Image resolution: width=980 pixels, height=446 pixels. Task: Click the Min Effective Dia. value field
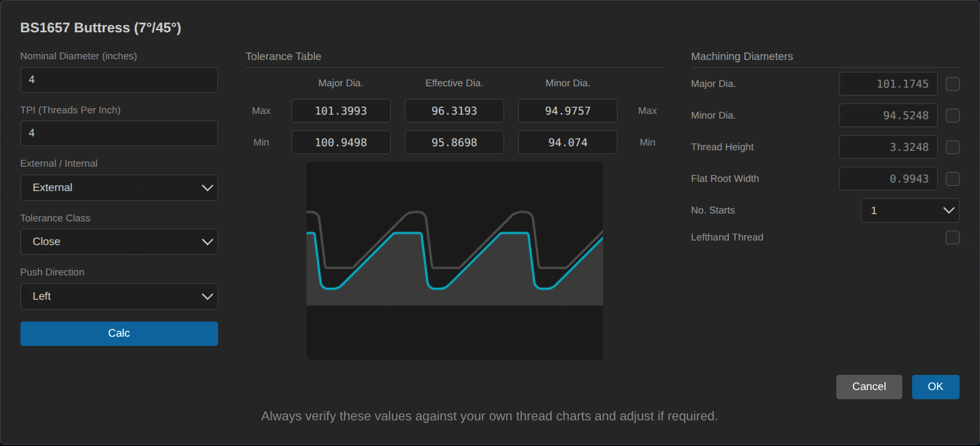[454, 142]
